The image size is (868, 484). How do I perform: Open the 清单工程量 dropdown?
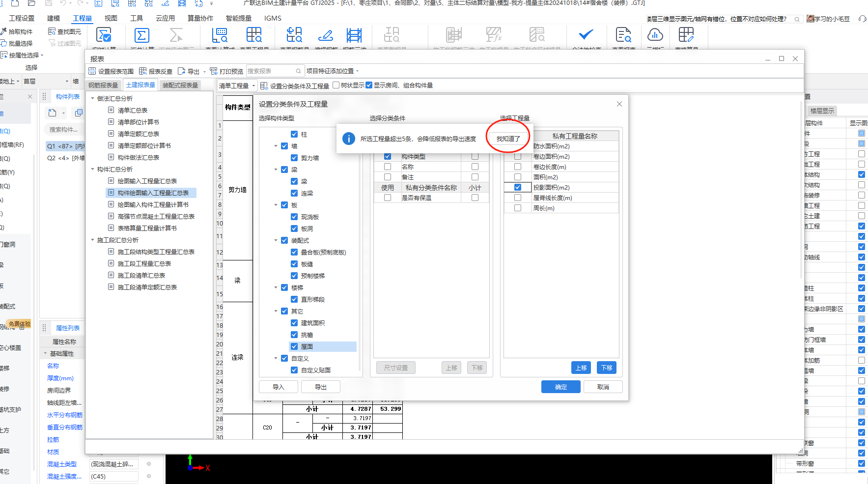[x=237, y=85]
